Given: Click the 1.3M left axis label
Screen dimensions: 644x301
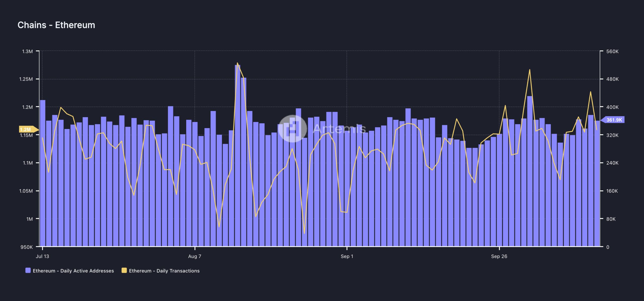Looking at the screenshot, I should 27,51.
